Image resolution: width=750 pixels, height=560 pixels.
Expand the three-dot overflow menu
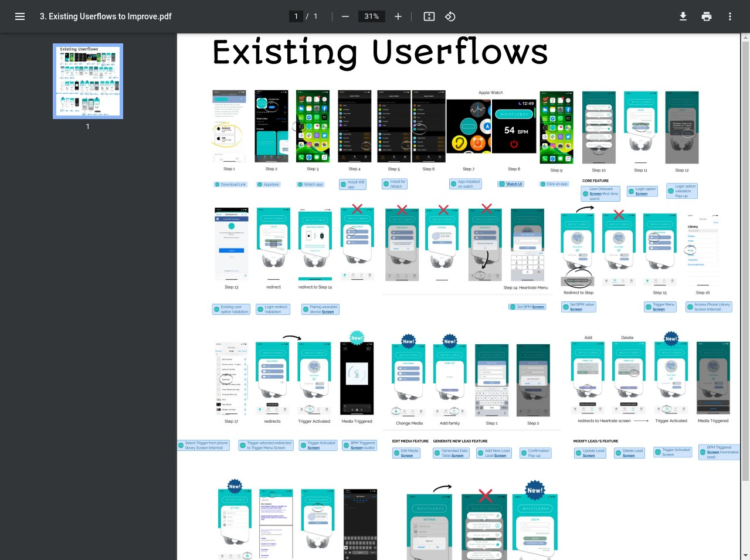coord(729,16)
